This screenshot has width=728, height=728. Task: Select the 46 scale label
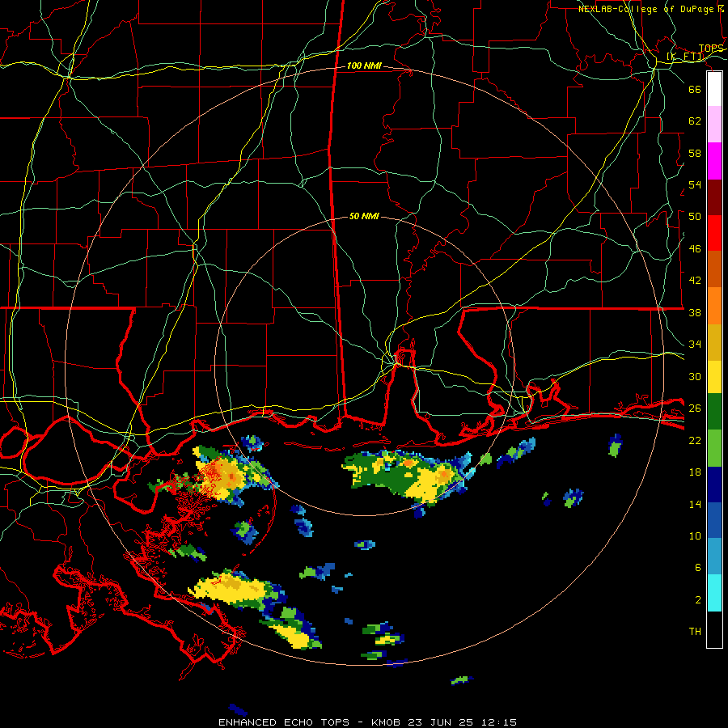coord(695,249)
